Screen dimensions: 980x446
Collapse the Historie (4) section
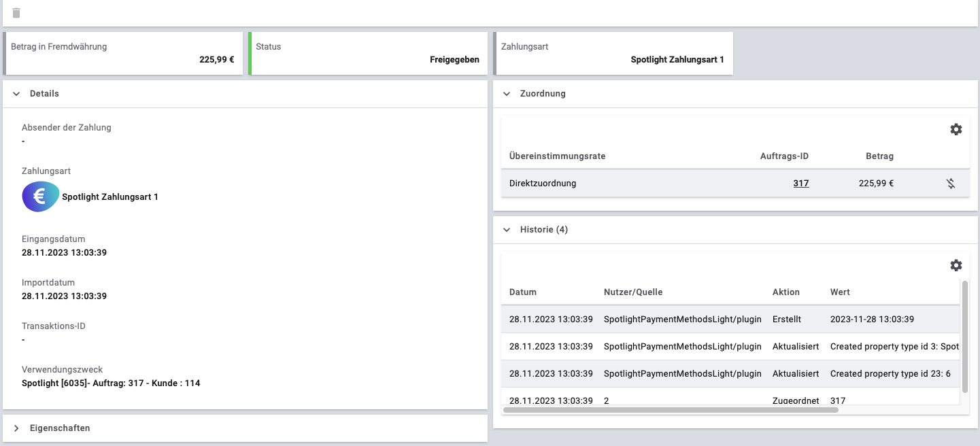pyautogui.click(x=507, y=230)
